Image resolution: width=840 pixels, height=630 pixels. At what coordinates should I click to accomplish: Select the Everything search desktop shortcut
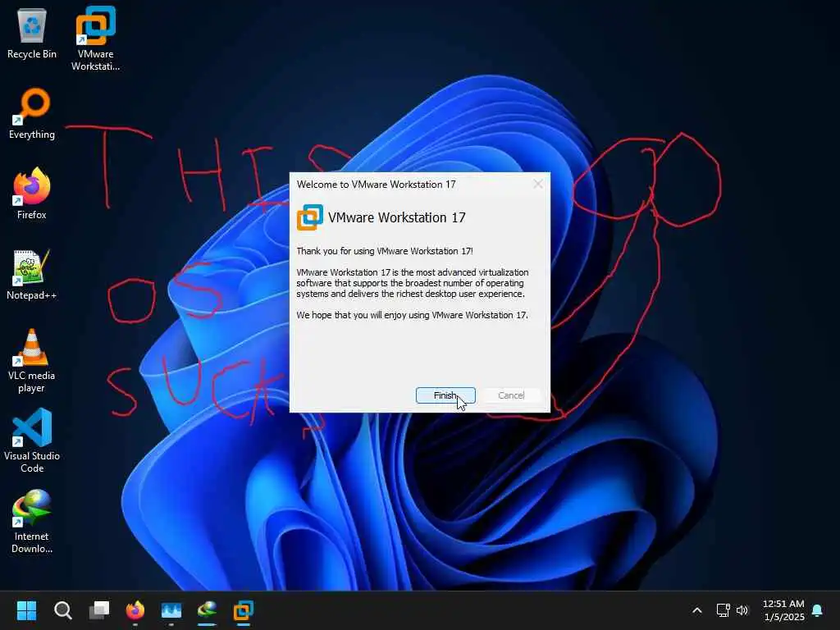click(32, 114)
